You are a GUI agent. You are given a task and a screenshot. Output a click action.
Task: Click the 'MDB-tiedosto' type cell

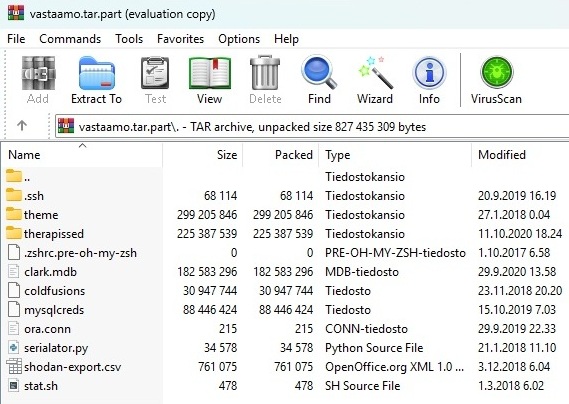pyautogui.click(x=362, y=272)
